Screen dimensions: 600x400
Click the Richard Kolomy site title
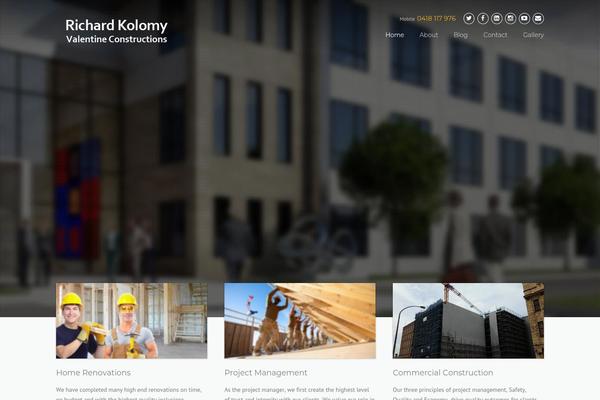click(116, 26)
